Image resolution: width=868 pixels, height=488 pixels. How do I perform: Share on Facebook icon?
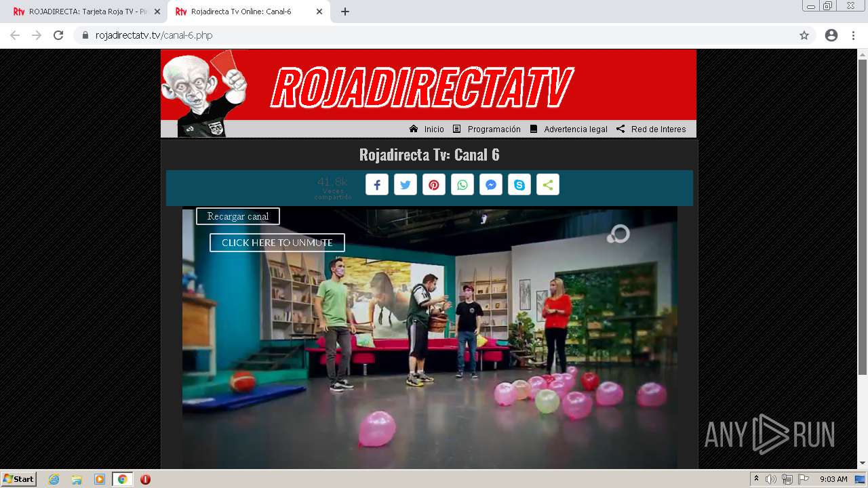point(377,185)
